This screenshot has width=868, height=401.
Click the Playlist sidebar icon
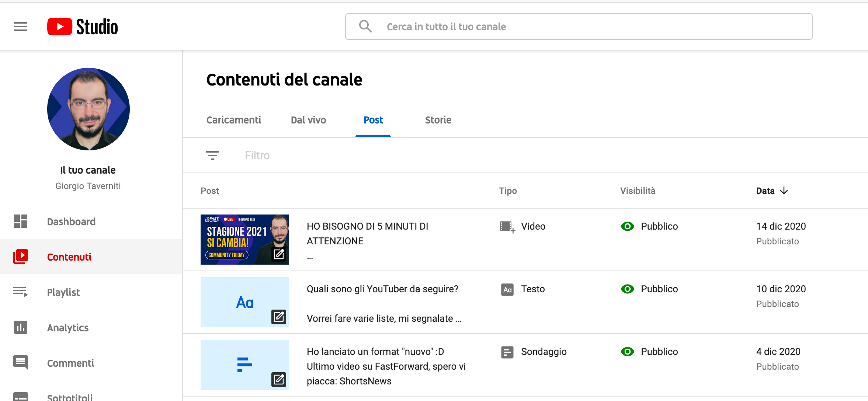21,292
